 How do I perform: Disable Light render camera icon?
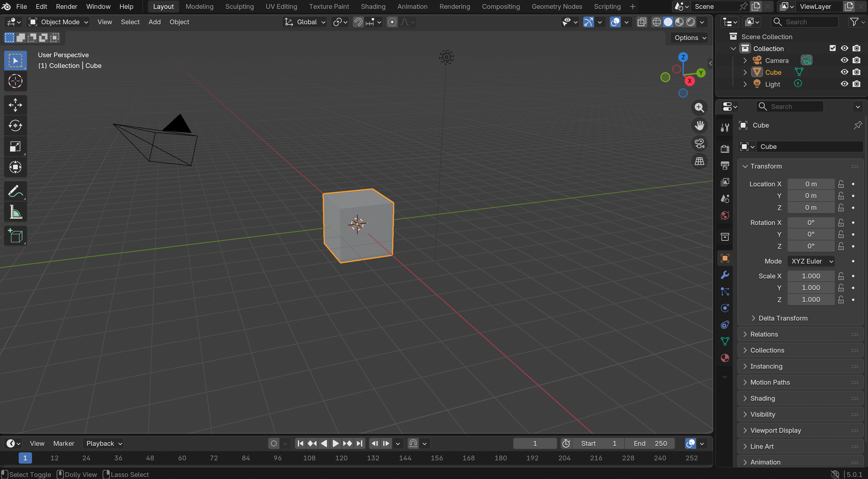pyautogui.click(x=856, y=84)
